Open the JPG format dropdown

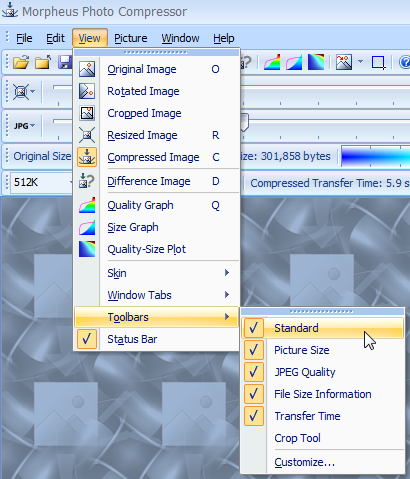tap(24, 126)
